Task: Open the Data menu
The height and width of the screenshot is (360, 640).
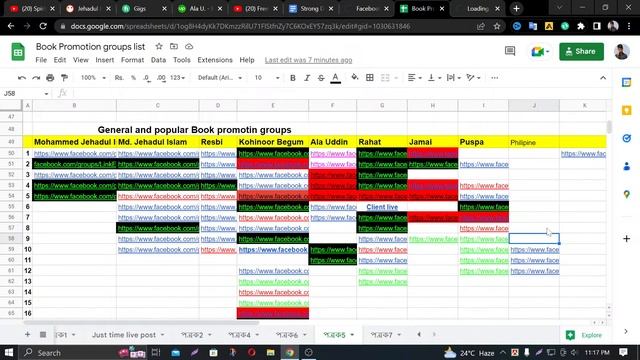Action: coord(158,60)
